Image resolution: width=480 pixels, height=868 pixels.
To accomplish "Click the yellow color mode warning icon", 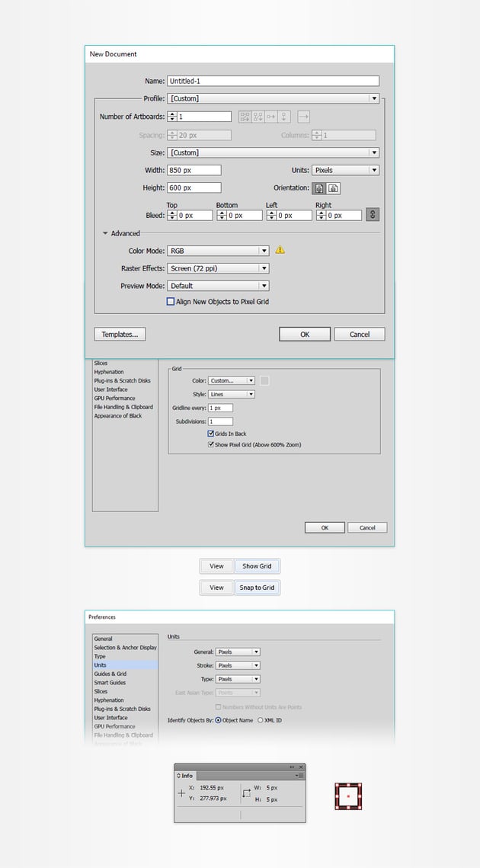I will 280,250.
